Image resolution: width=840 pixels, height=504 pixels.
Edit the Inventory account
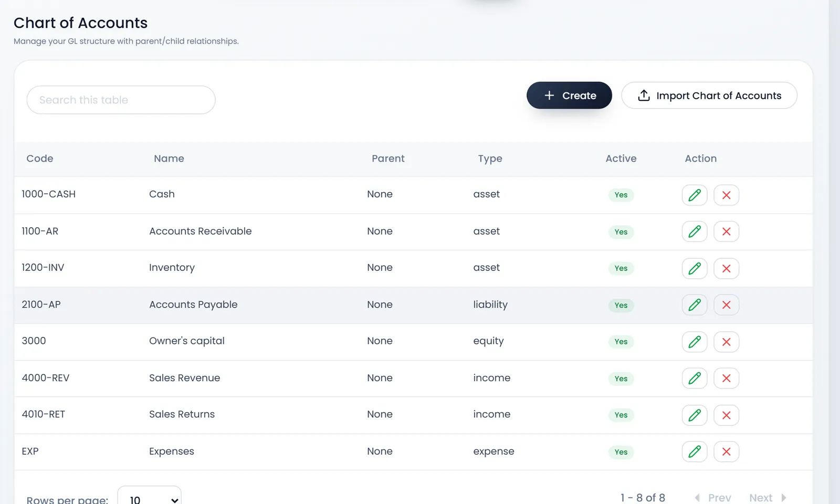click(695, 268)
